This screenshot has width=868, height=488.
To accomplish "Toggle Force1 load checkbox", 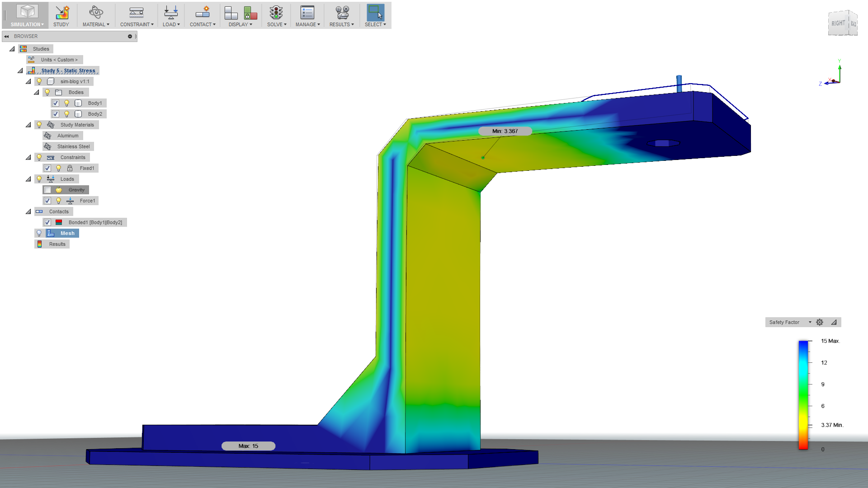I will tap(47, 200).
